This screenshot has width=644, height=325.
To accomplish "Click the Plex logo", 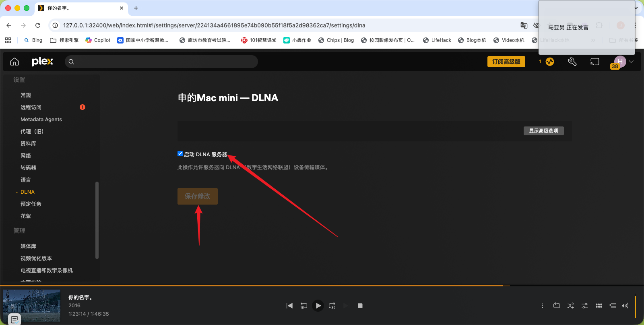I will [x=42, y=61].
